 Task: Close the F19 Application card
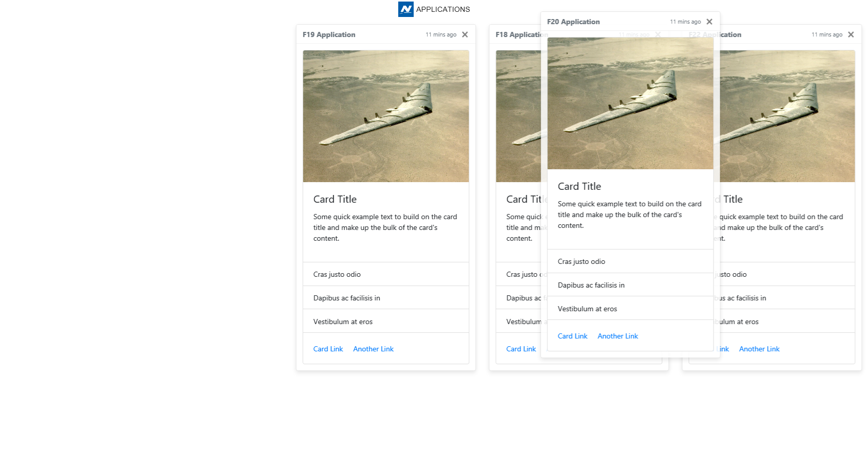(x=465, y=34)
